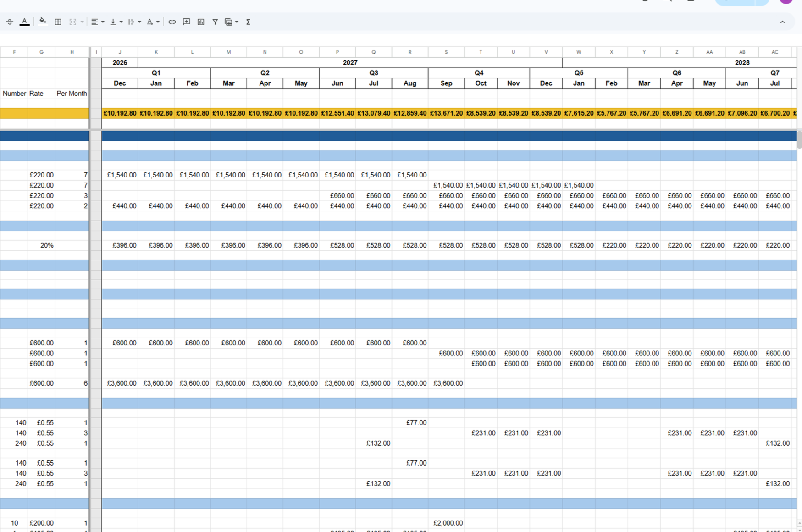Toggle strikethrough formatting

[10, 22]
